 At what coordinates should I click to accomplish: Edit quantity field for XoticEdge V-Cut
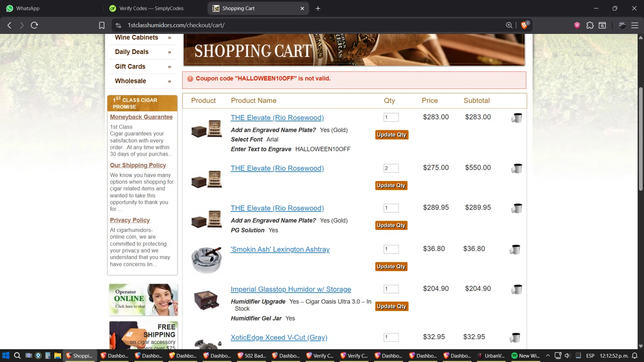391,338
